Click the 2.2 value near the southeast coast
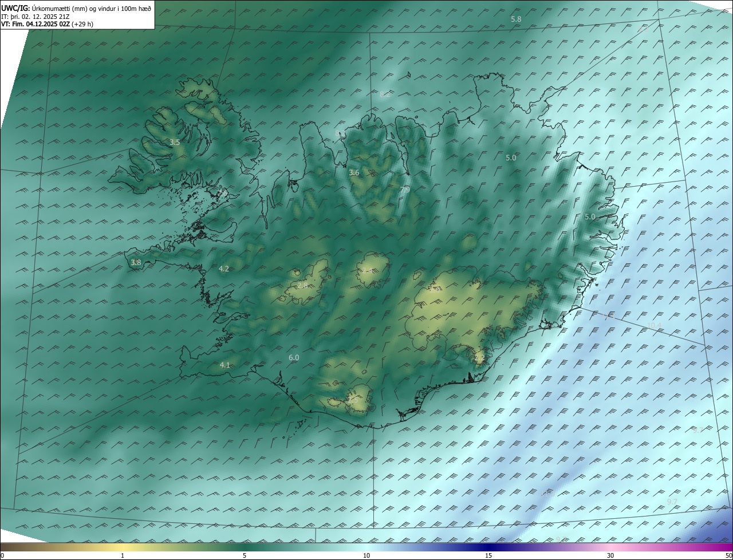733x560 pixels. (x=480, y=357)
